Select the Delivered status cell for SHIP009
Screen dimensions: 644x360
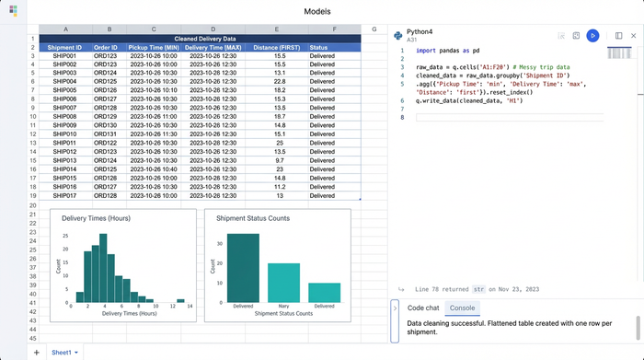335,125
